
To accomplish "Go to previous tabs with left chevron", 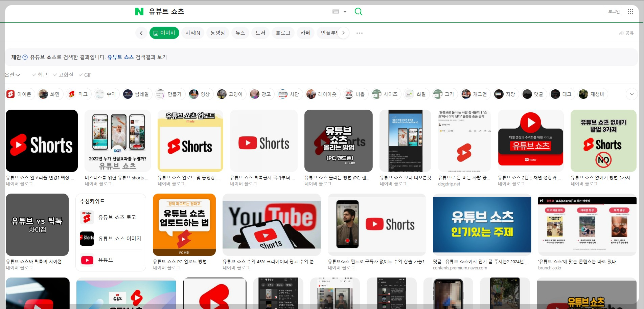I will 141,33.
